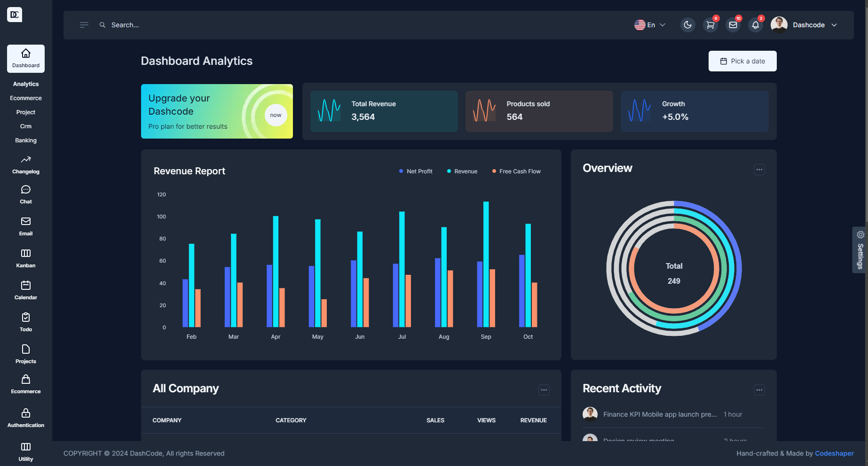Click the Products sold wave chart icon

pyautogui.click(x=484, y=111)
